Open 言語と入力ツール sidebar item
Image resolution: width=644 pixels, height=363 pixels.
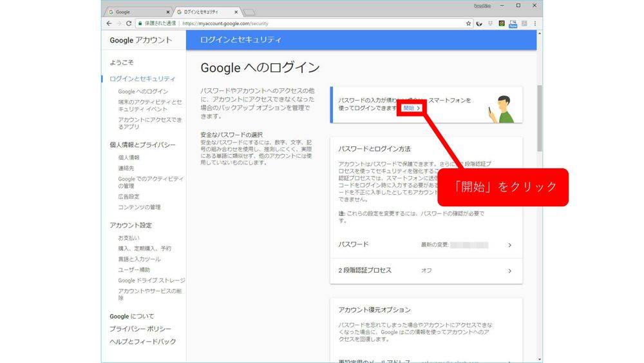pyautogui.click(x=139, y=259)
